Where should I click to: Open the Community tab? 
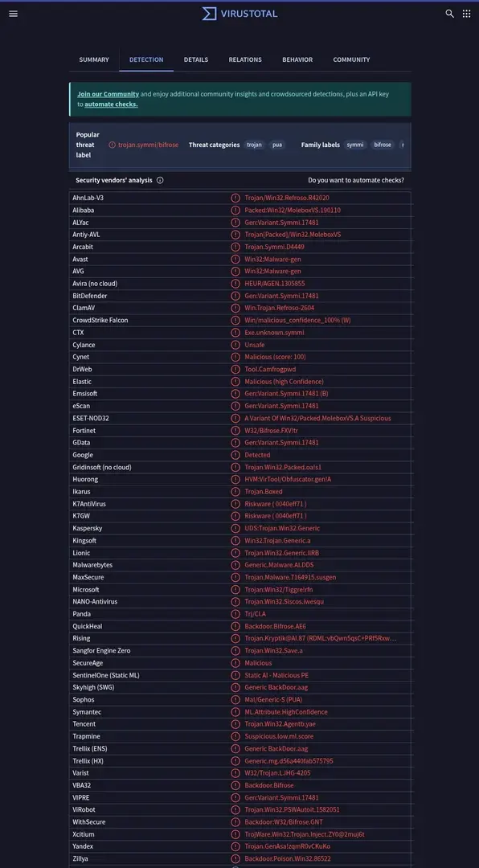point(352,59)
